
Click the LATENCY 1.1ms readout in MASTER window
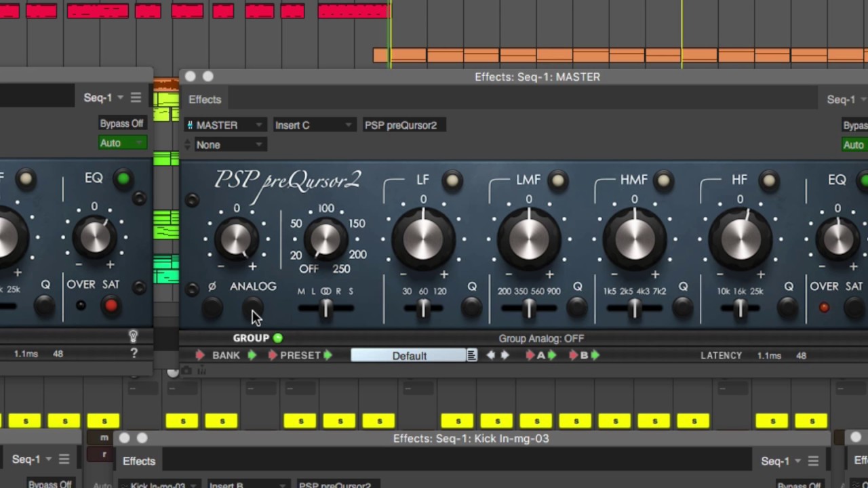point(741,355)
